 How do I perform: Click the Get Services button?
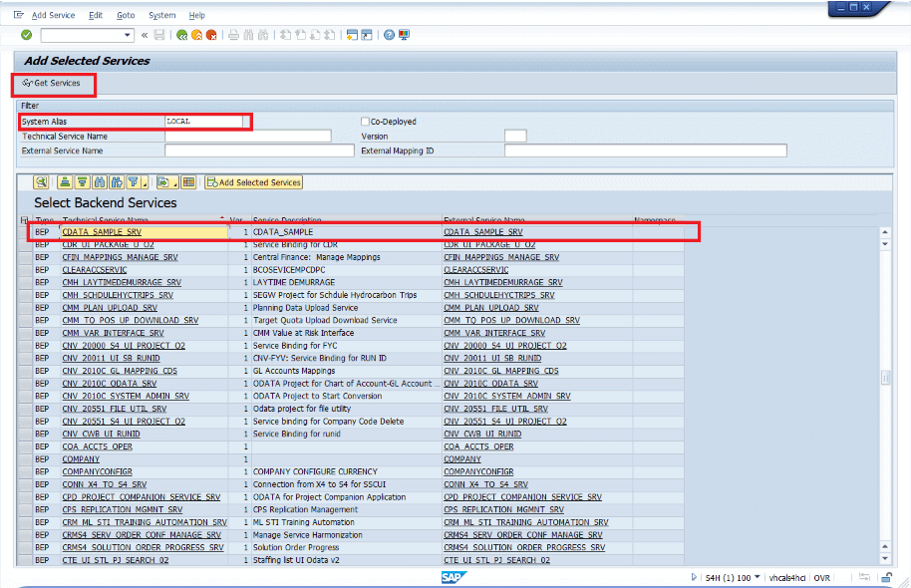point(51,83)
